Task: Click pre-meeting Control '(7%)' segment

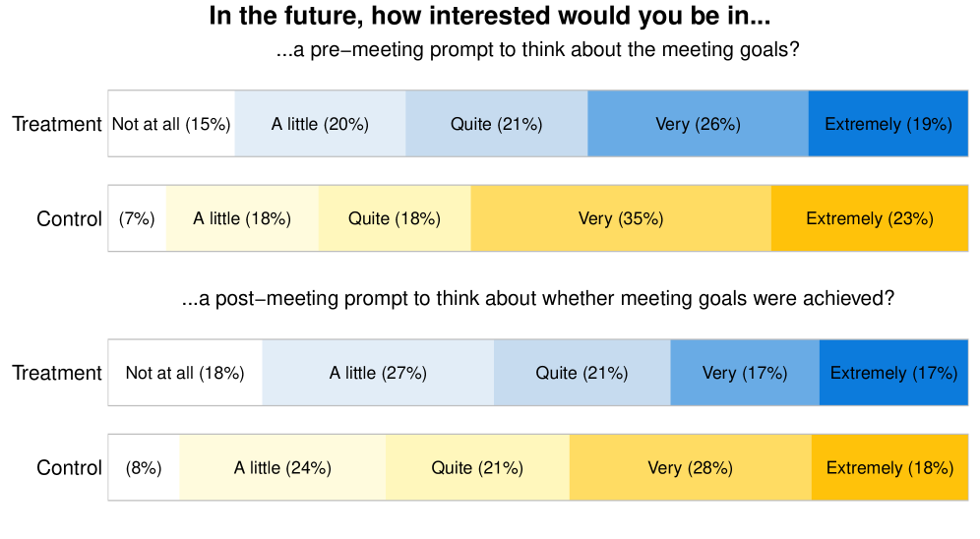Action: pos(137,218)
